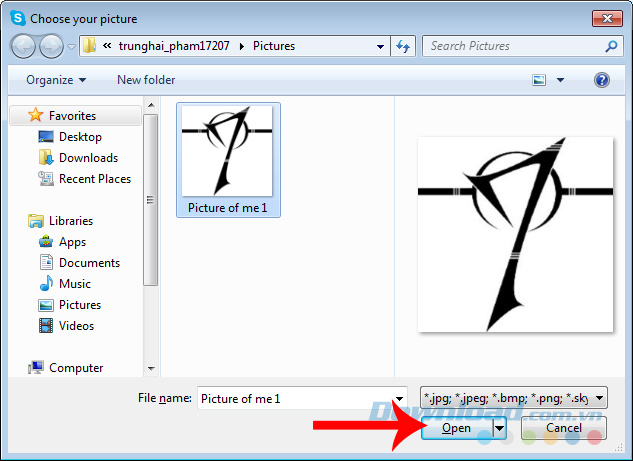Click the navigation pane scrollbar thumb
The image size is (633, 461).
[x=151, y=200]
